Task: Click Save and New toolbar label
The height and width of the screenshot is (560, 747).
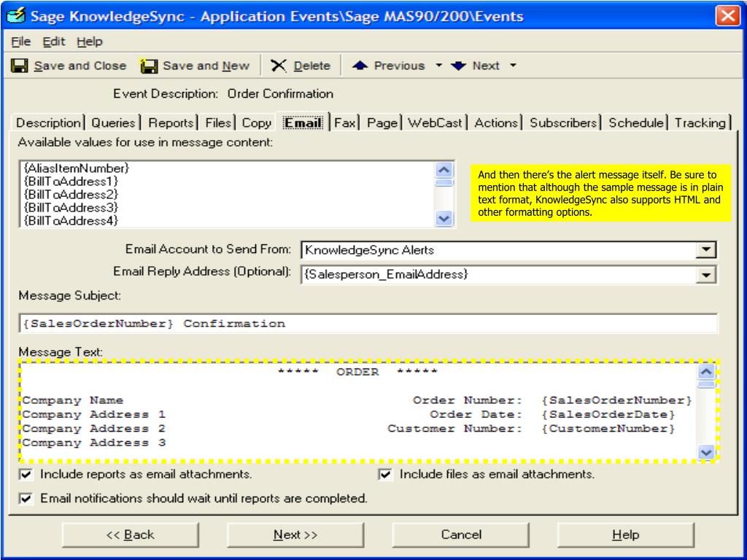Action: [x=206, y=66]
